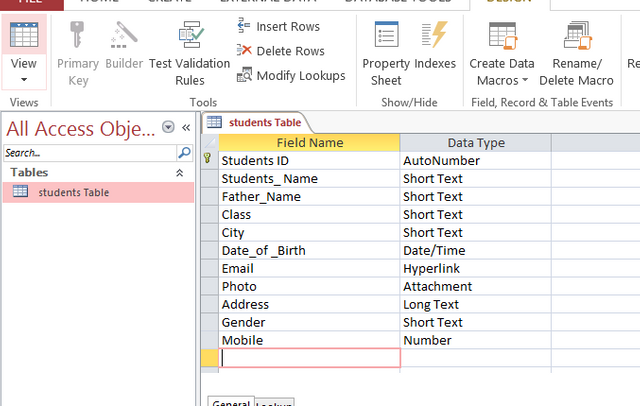Select the Father_Name field

point(309,197)
